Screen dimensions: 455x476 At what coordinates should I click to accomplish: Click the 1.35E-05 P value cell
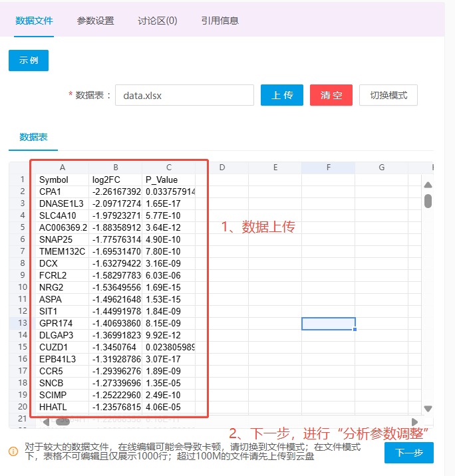[x=168, y=383]
